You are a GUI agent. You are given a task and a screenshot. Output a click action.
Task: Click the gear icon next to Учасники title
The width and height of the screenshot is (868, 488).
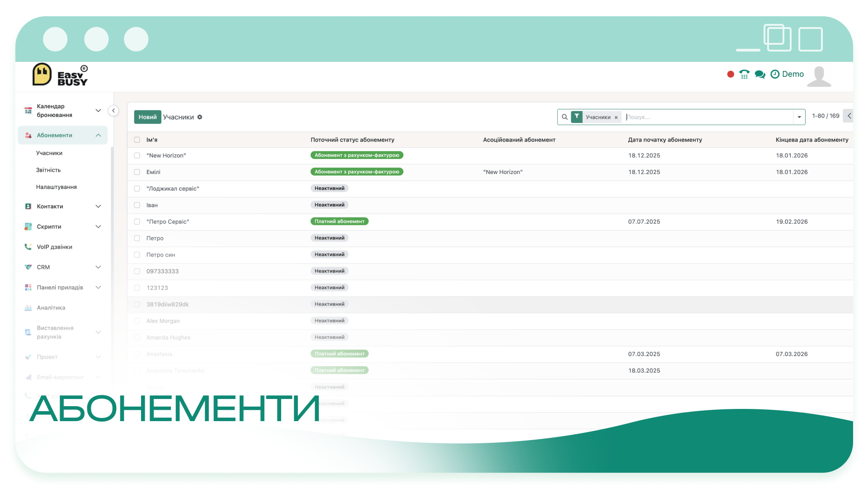(x=200, y=117)
